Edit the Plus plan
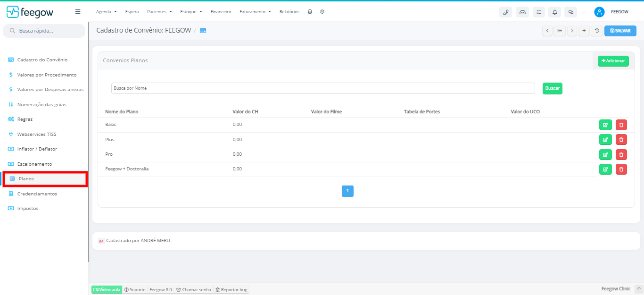The width and height of the screenshot is (644, 295). pyautogui.click(x=605, y=139)
